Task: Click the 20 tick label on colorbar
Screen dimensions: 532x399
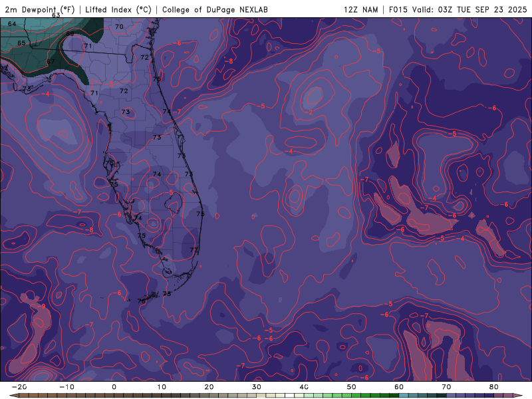Action: pyautogui.click(x=209, y=387)
